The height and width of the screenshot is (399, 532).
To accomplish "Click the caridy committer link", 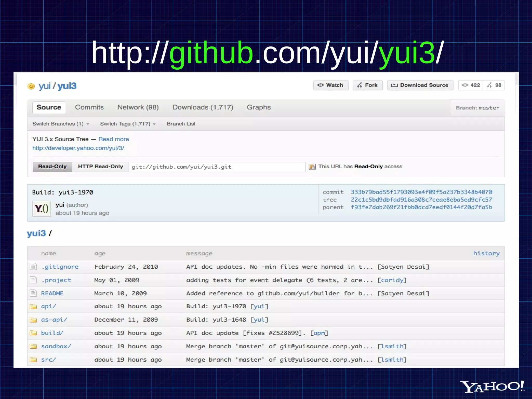I will pyautogui.click(x=392, y=280).
